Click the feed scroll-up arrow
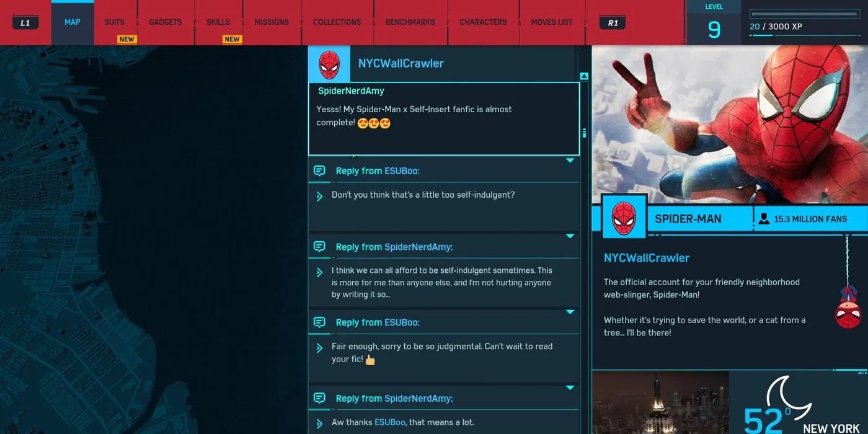This screenshot has height=434, width=868. pos(584,76)
